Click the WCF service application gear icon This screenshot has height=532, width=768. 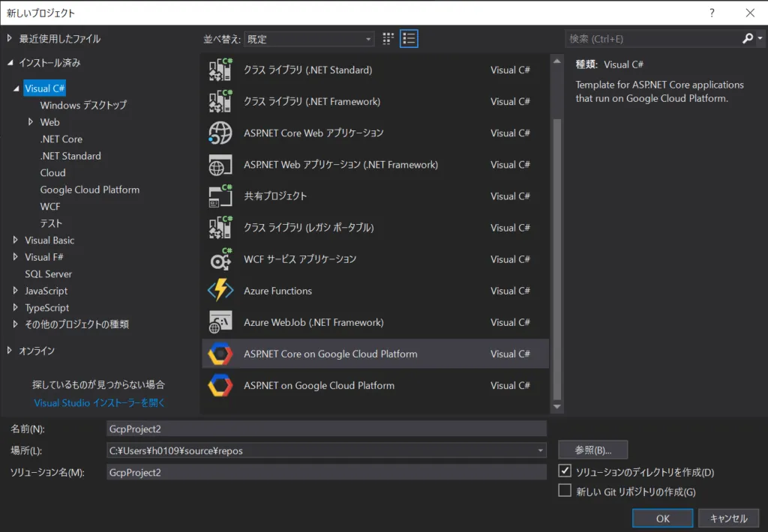pos(220,259)
